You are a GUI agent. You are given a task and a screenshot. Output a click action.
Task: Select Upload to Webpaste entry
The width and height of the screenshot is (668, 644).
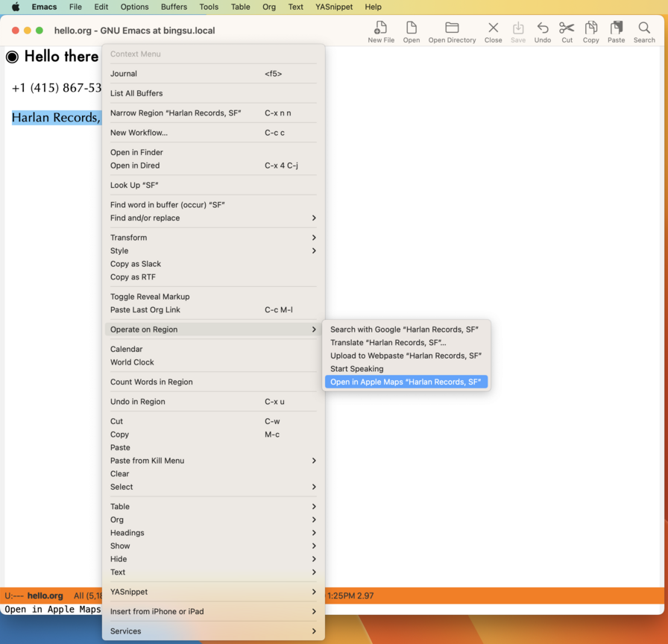click(x=406, y=356)
